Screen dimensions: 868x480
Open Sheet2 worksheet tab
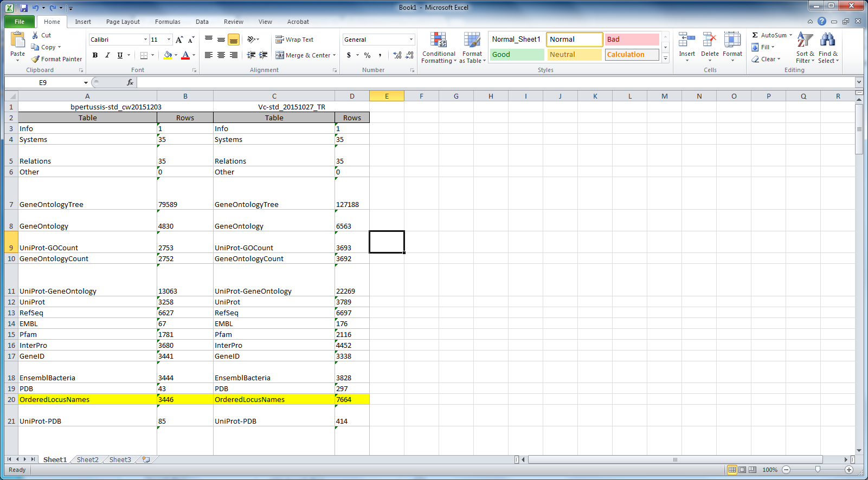(x=87, y=459)
